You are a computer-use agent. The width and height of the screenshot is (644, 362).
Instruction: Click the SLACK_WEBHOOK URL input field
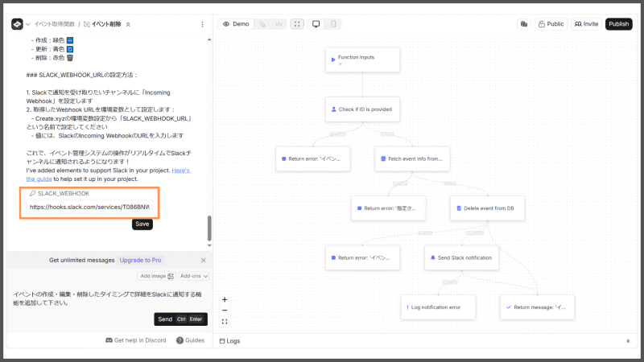click(x=89, y=207)
